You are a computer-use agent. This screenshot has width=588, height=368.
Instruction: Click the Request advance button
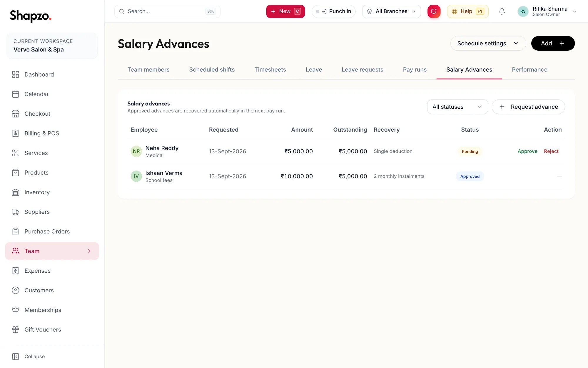[528, 107]
